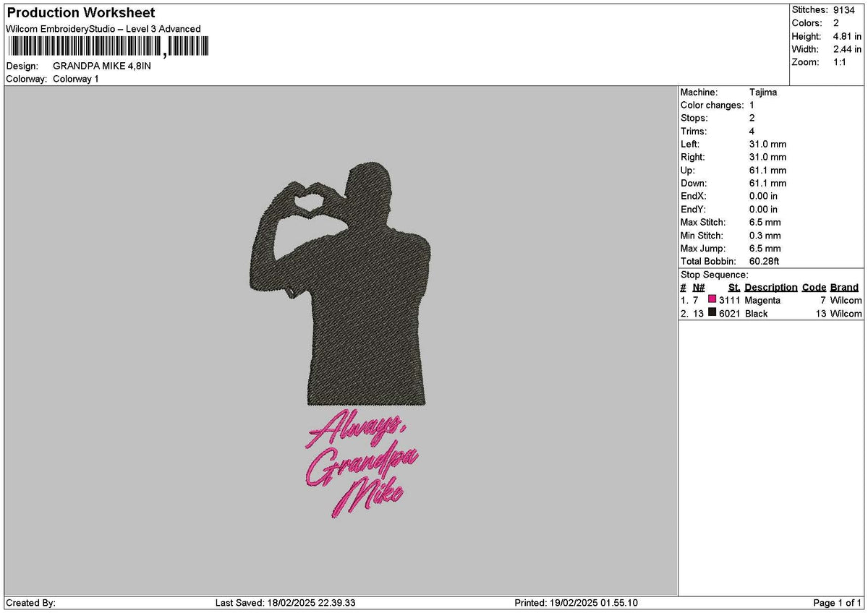Click the design name 'GRANDPA MIKE 4,8IN'
868x613 pixels.
[102, 66]
